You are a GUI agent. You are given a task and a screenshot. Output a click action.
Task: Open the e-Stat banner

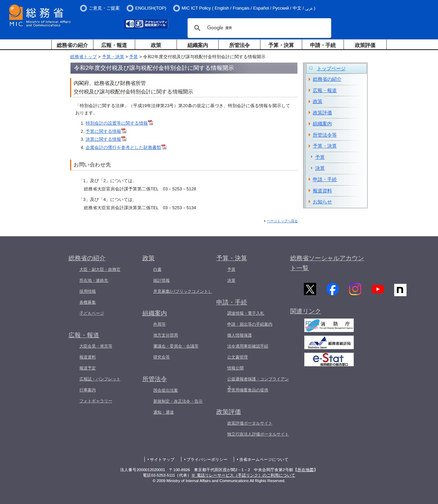point(329,360)
